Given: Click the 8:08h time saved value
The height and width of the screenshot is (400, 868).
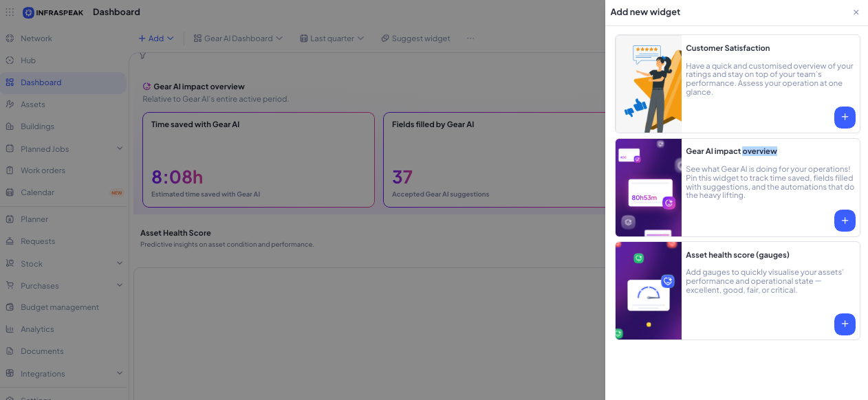Looking at the screenshot, I should [x=177, y=177].
